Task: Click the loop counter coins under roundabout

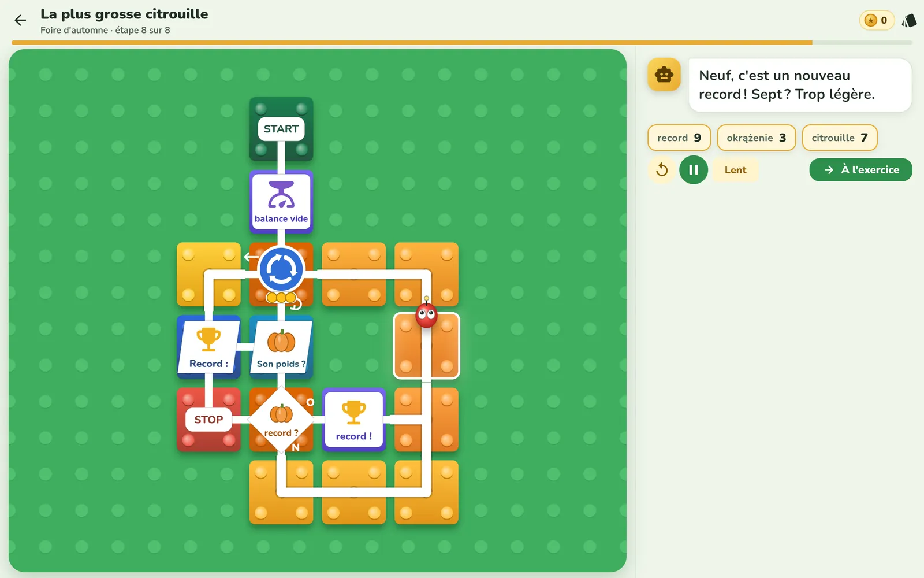Action: click(x=281, y=298)
